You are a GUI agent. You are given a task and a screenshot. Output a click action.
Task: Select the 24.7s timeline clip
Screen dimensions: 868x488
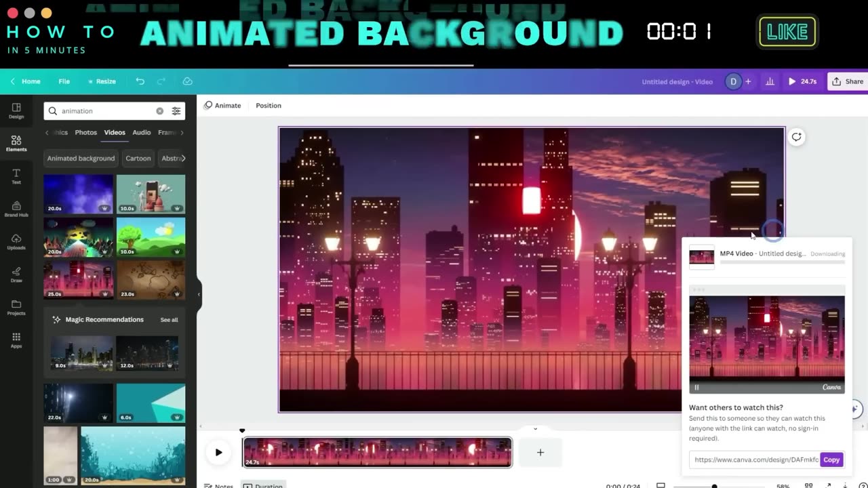point(377,452)
